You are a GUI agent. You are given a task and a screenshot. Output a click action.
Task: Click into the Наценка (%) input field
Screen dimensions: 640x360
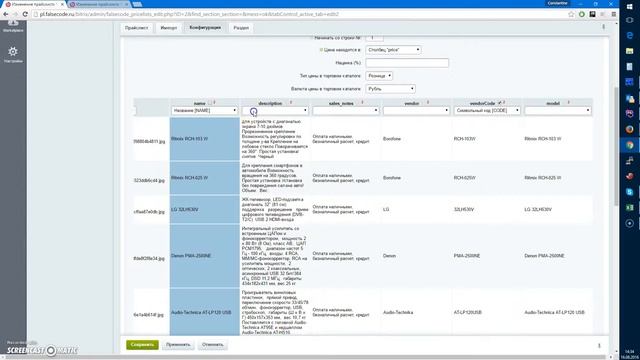tap(407, 63)
